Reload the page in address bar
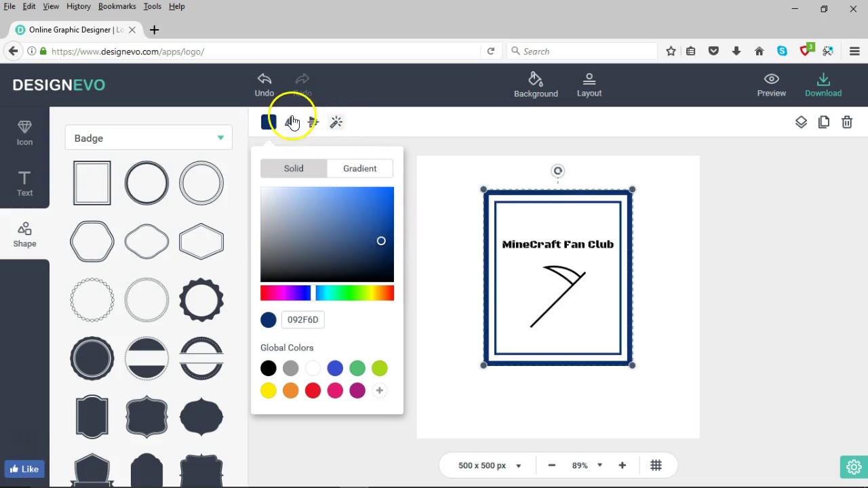 tap(491, 52)
